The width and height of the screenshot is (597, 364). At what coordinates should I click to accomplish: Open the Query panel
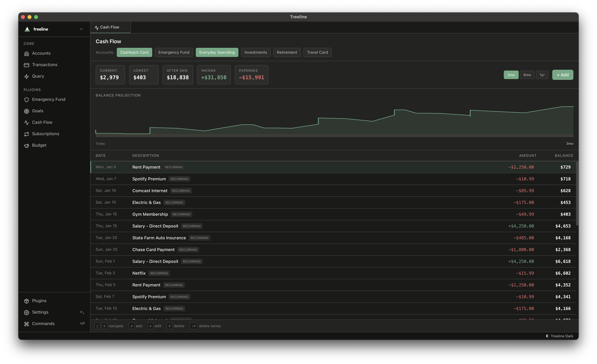pyautogui.click(x=38, y=76)
